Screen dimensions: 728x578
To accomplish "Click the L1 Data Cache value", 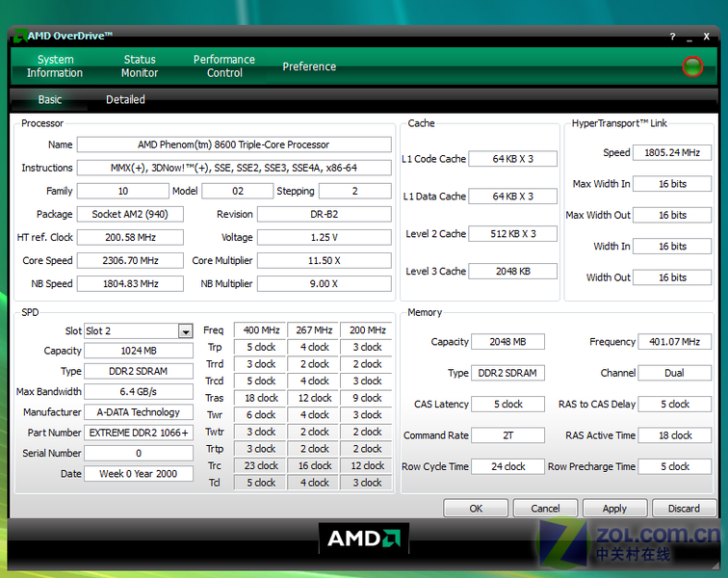I will coord(513,197).
